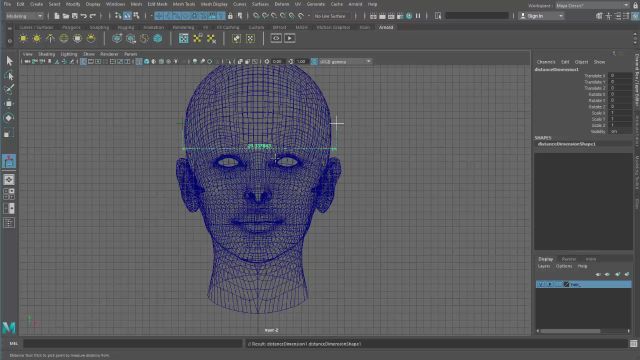Select the Rotate tool in the toolbox
The image size is (640, 360).
[x=9, y=118]
